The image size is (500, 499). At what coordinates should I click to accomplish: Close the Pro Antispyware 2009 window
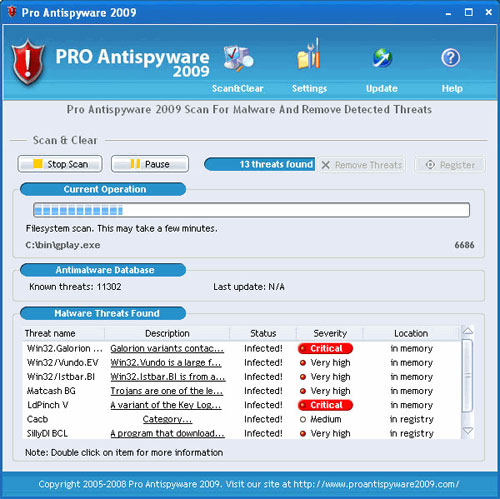point(489,12)
